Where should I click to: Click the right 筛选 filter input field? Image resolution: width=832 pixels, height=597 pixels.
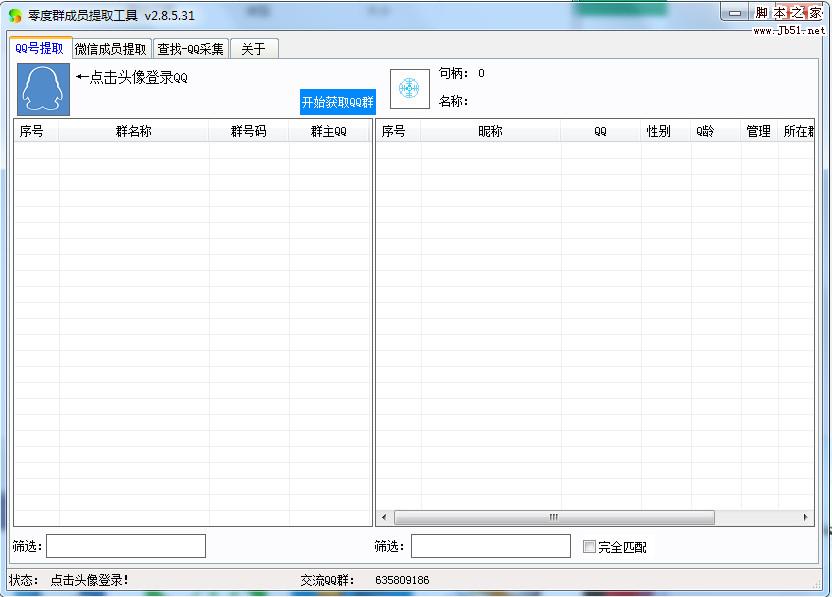(x=491, y=546)
